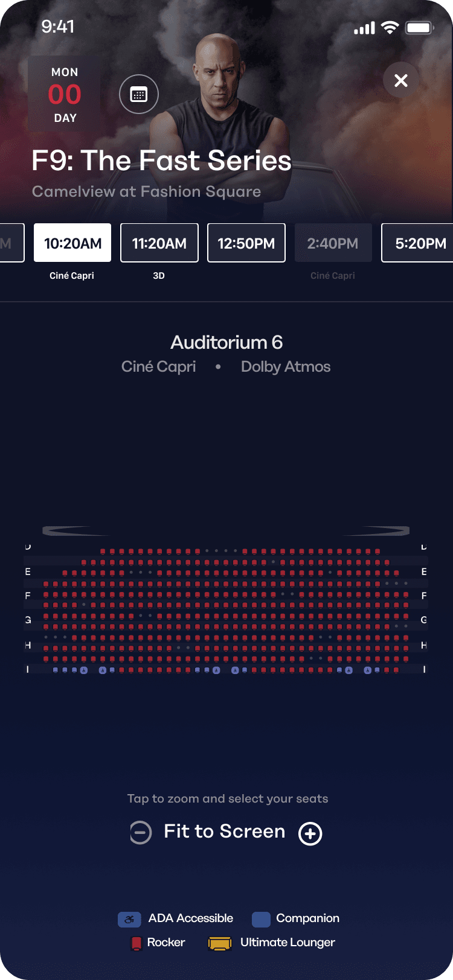The width and height of the screenshot is (453, 980).
Task: Close the seat selection screen
Action: 401,81
